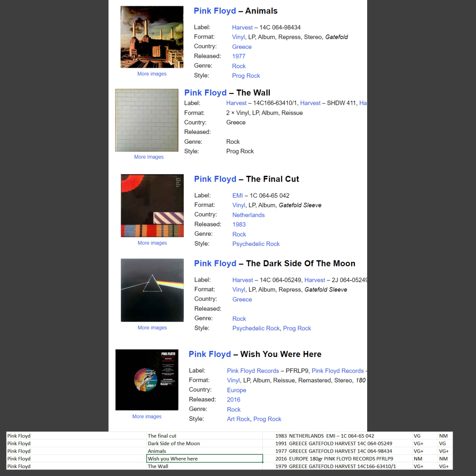Screen dimensions: 476x476
Task: Open Psychedelic Rock style for Dark Side Of The Moon
Action: coord(256,328)
